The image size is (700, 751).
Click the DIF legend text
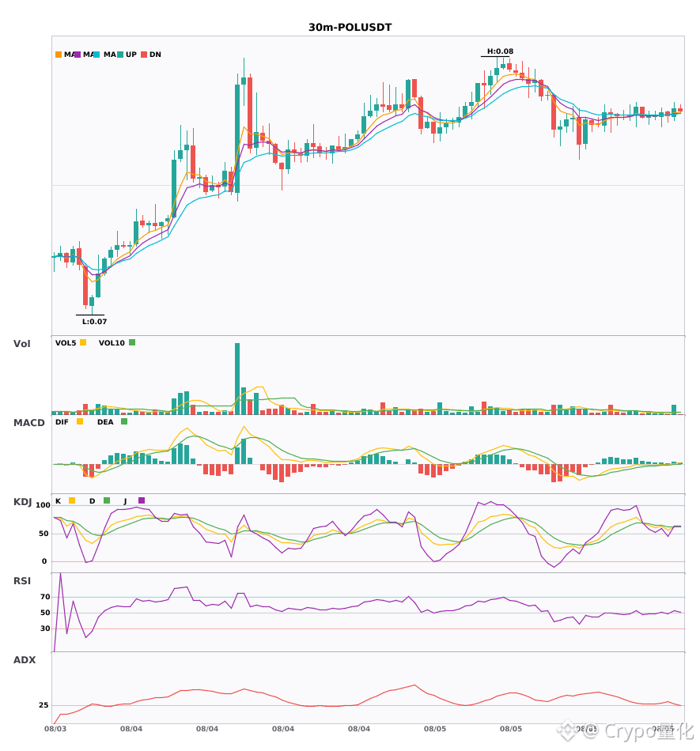click(62, 422)
